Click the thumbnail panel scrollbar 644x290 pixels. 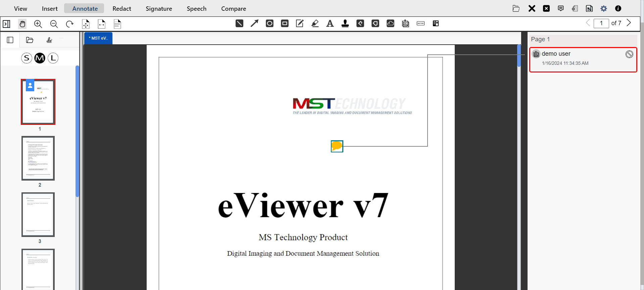pyautogui.click(x=78, y=131)
